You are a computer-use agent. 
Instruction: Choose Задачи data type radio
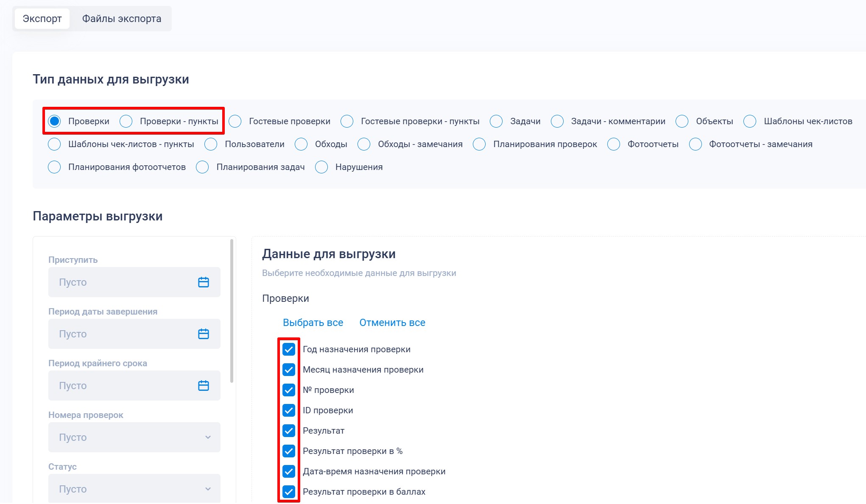point(496,121)
